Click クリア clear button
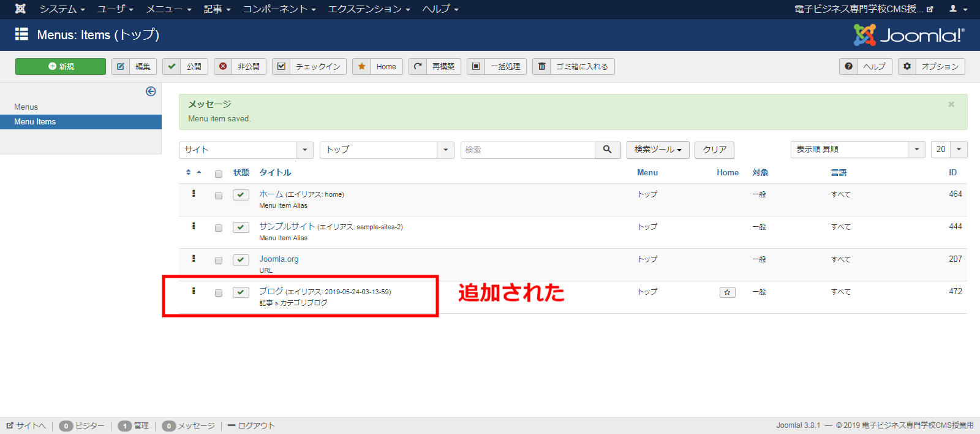This screenshot has width=980, height=434. coord(714,150)
